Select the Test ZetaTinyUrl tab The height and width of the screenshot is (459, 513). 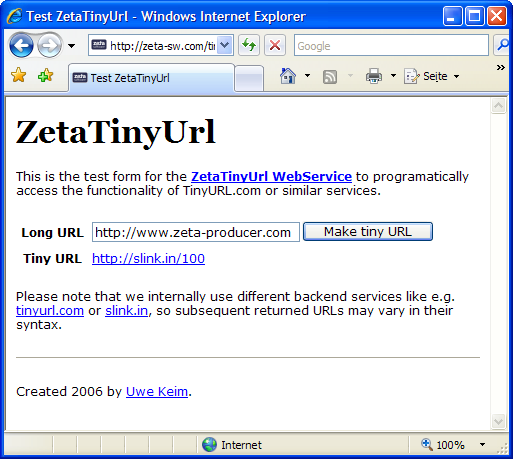(x=151, y=78)
